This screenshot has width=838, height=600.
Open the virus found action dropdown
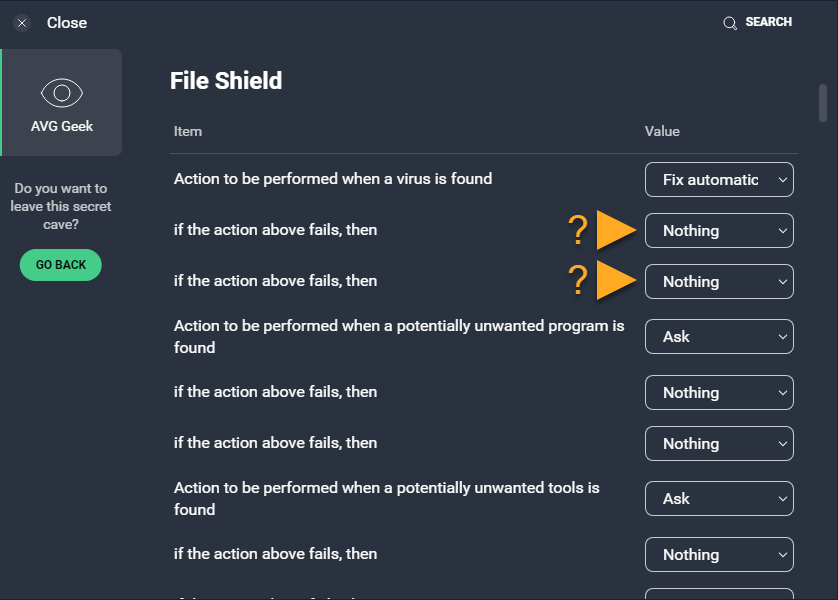(x=719, y=180)
